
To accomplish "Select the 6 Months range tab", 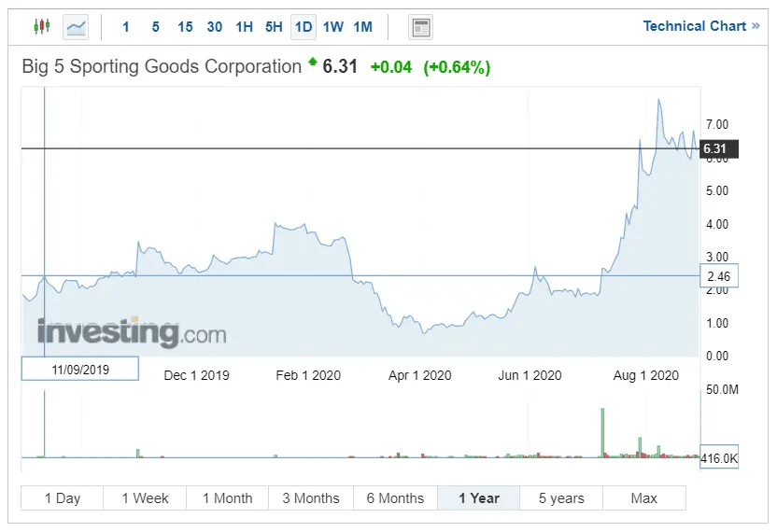I will pyautogui.click(x=395, y=497).
